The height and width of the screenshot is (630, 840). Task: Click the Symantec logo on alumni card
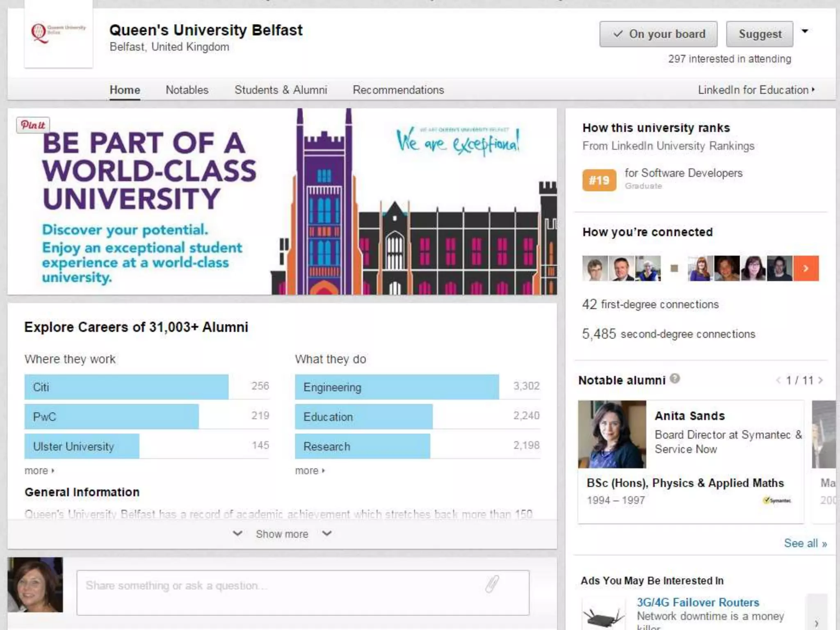coord(777,500)
